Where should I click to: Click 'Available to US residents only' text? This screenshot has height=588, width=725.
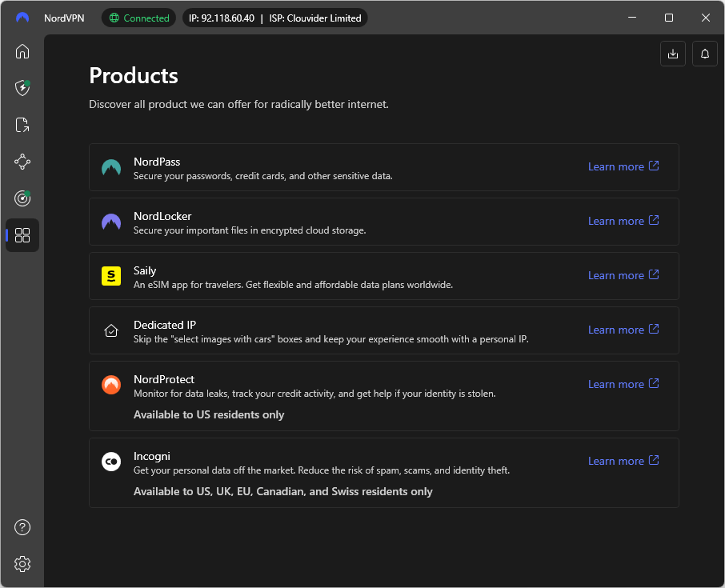point(209,414)
